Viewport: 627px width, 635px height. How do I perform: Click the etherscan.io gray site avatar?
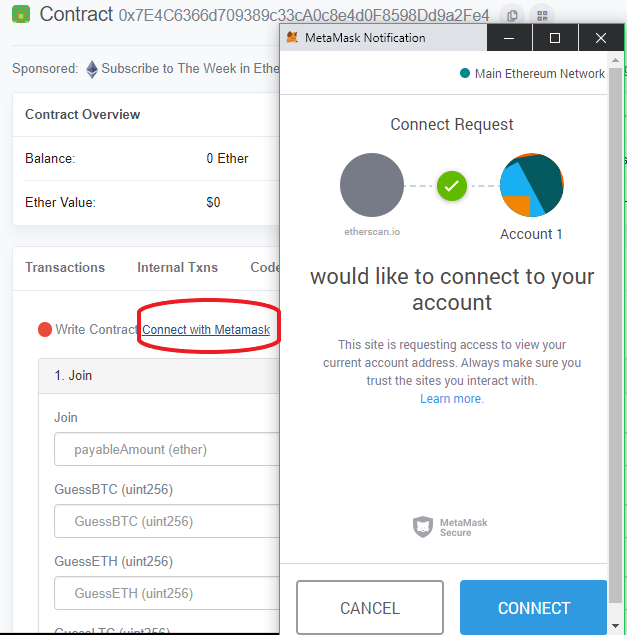(372, 185)
